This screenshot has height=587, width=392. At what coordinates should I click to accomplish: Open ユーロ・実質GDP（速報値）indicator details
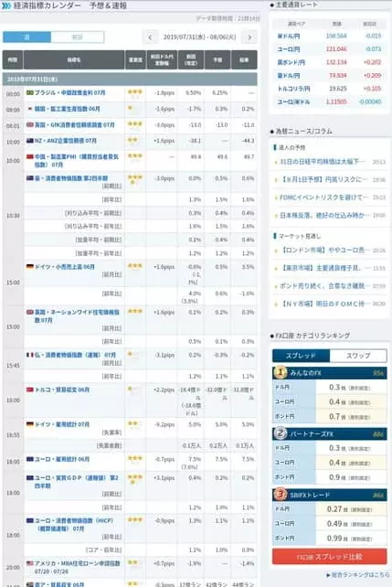coord(77,482)
